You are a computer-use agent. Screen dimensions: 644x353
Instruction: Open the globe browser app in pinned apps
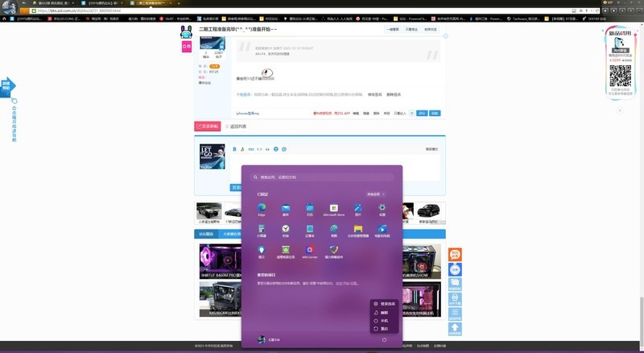tap(334, 230)
